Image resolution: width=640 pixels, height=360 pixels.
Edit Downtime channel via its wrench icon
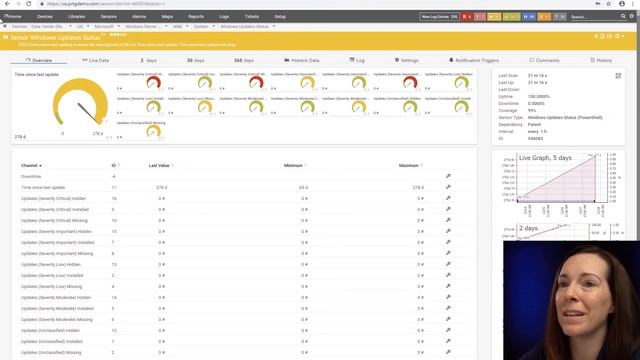coord(448,176)
